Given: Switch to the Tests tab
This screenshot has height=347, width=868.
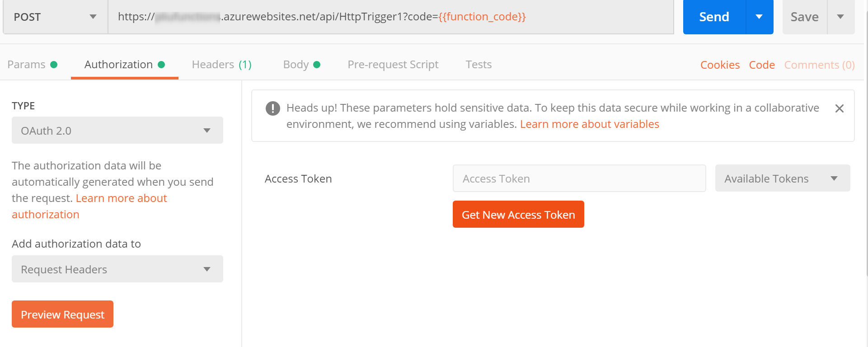Looking at the screenshot, I should 479,64.
